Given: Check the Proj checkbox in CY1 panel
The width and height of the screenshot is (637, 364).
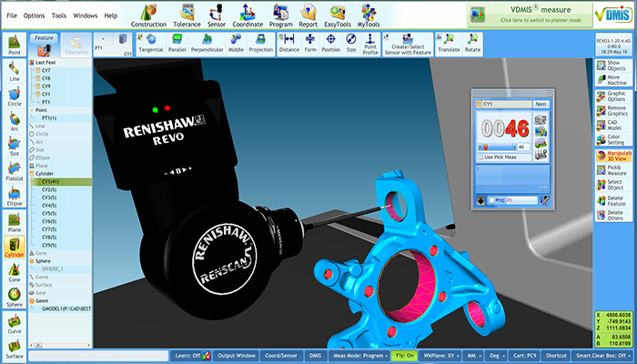Looking at the screenshot, I should click(x=492, y=200).
